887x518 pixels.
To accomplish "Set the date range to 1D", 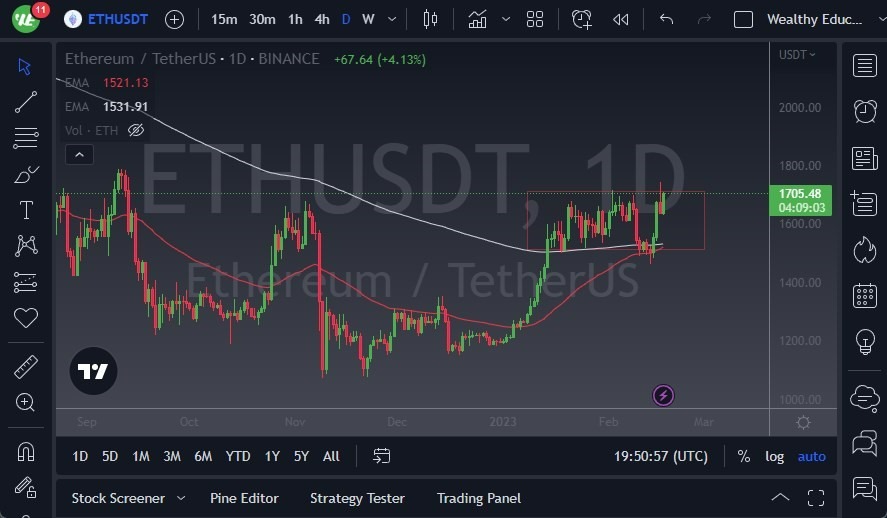I will 80,456.
